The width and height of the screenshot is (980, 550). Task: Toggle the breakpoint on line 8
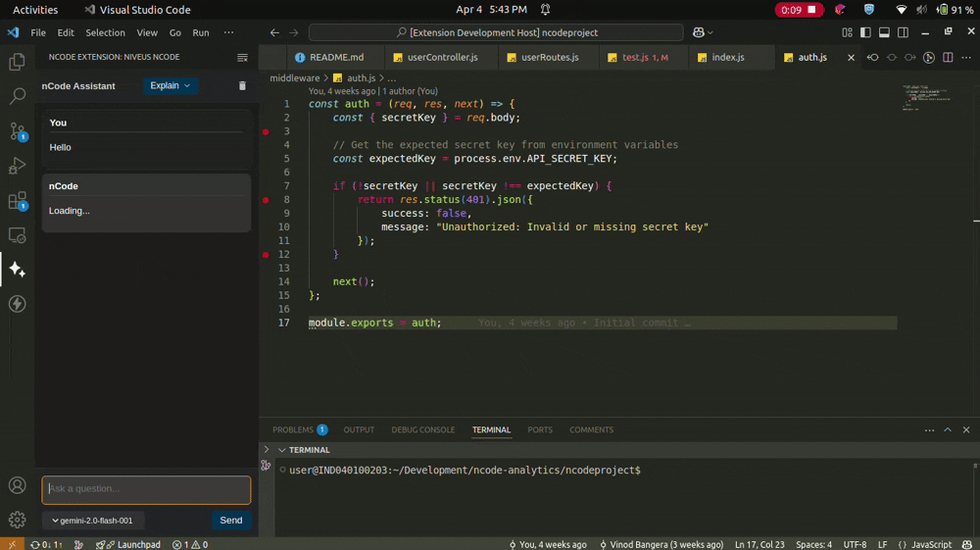(x=266, y=200)
